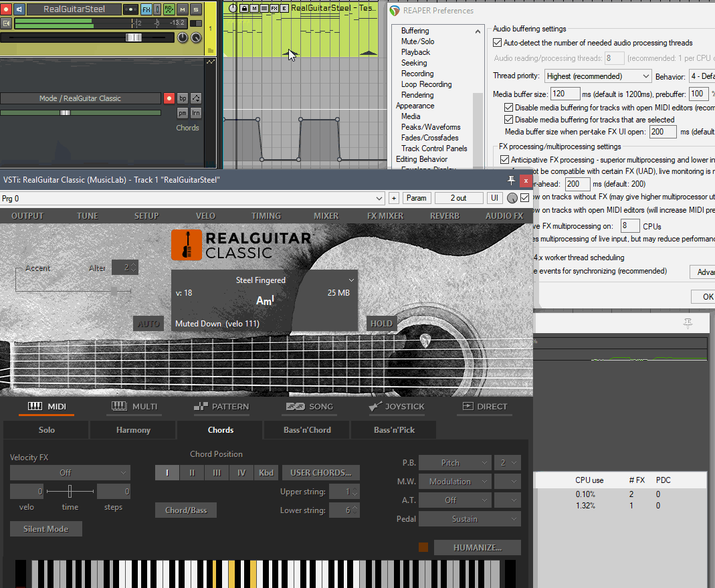Open the media item FX icon

coord(274,8)
